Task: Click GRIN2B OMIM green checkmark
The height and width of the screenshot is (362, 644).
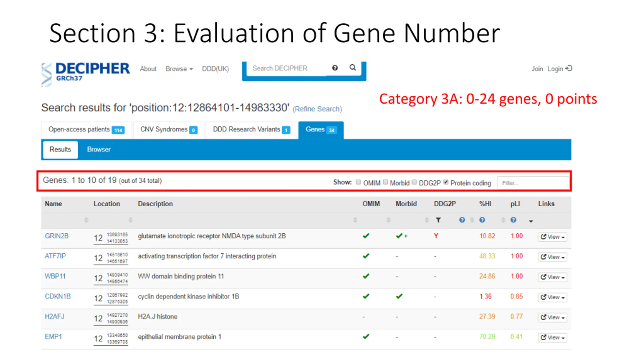Action: pyautogui.click(x=366, y=236)
